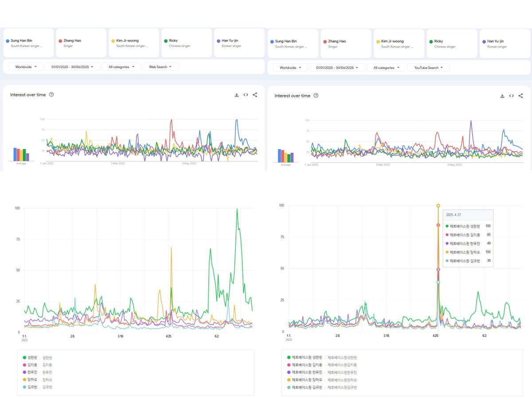Toggle the 제로베이스원 김지웅 legend series
This screenshot has width=532, height=398.
[305, 365]
